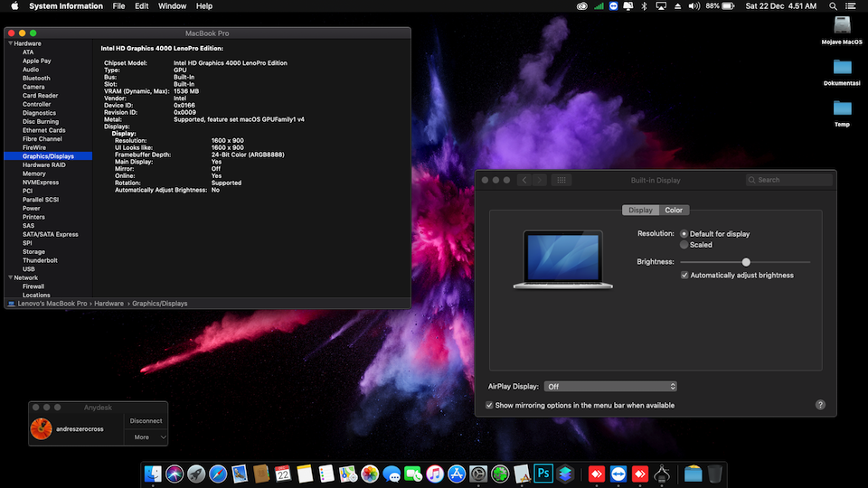Open Notes app in dock
868x488 pixels.
coord(305,474)
